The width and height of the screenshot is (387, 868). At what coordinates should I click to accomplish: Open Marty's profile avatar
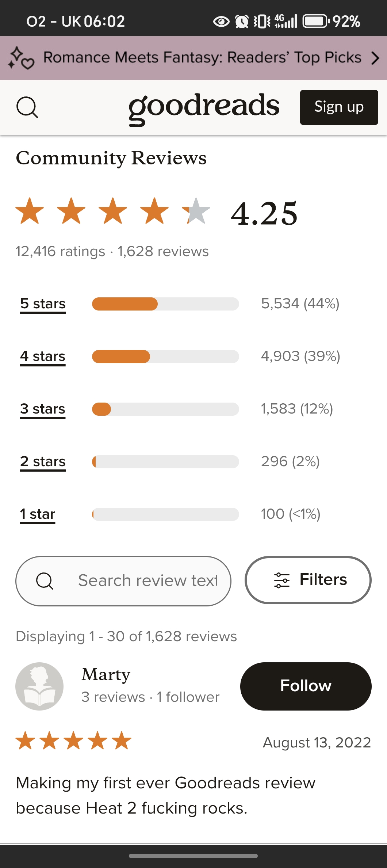39,686
